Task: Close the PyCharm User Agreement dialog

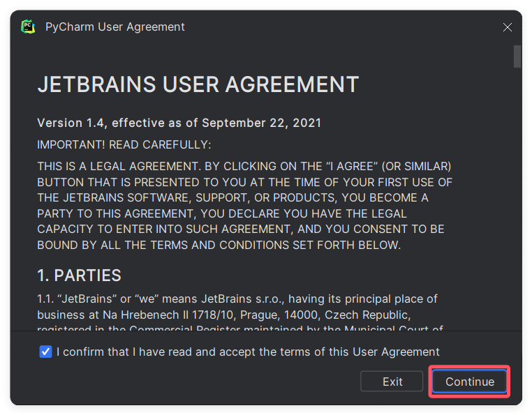Action: [x=508, y=27]
